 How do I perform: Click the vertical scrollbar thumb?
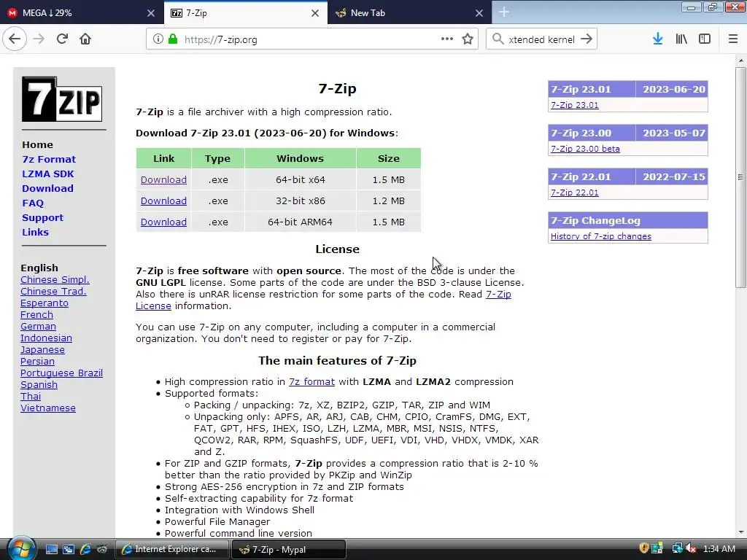point(740,177)
